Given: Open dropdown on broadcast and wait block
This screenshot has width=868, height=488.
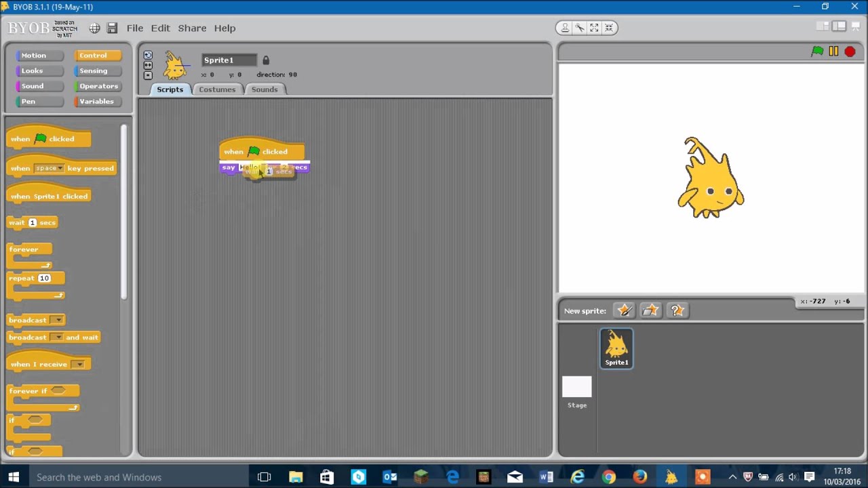Looking at the screenshot, I should click(x=57, y=338).
